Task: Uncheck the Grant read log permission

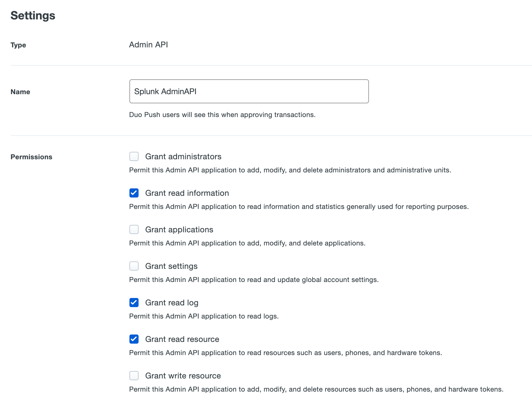Action: point(134,303)
